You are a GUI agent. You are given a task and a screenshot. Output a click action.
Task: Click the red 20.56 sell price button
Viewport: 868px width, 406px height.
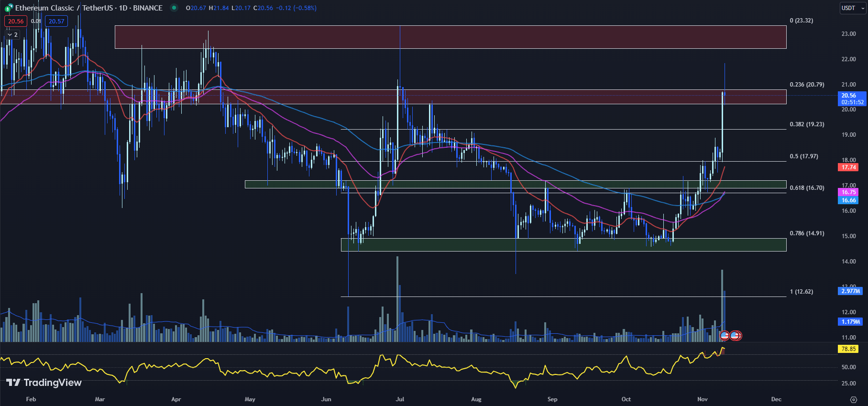(16, 21)
